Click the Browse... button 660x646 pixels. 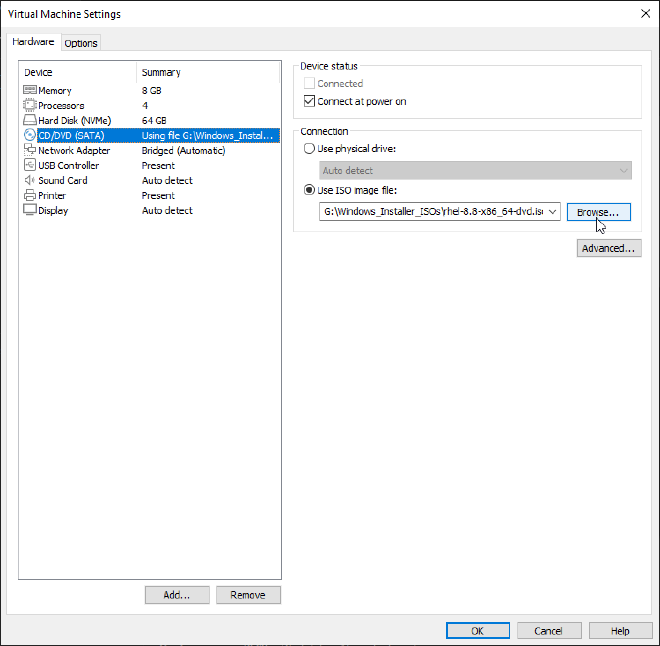click(x=598, y=212)
